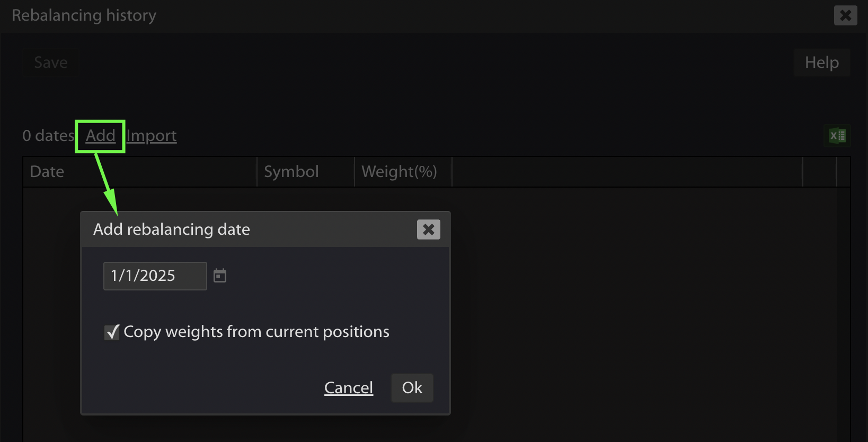Sort by the Date column header
The height and width of the screenshot is (442, 868).
click(x=140, y=172)
